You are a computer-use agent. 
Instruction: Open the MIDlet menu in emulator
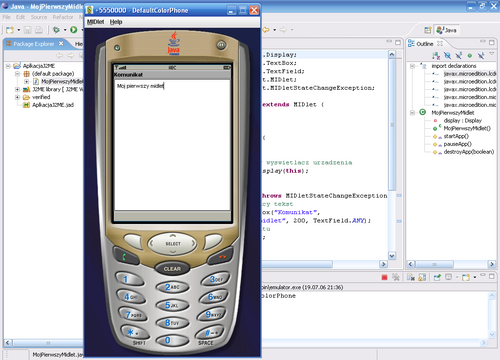click(95, 22)
